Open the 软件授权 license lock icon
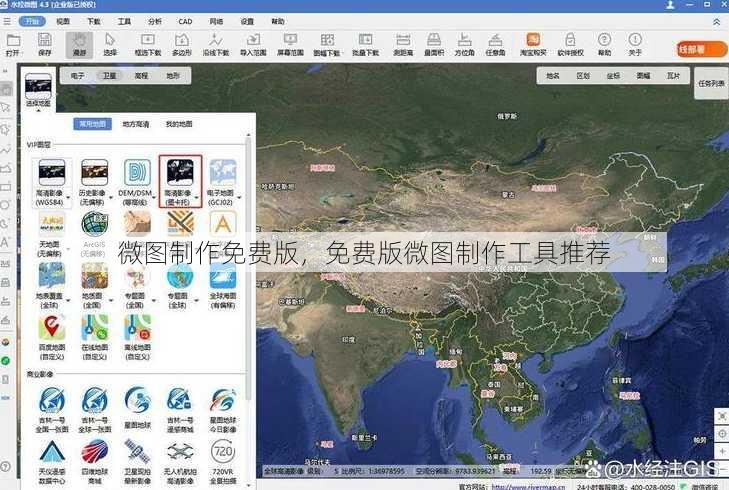Viewport: 729px width, 490px height. click(x=570, y=44)
